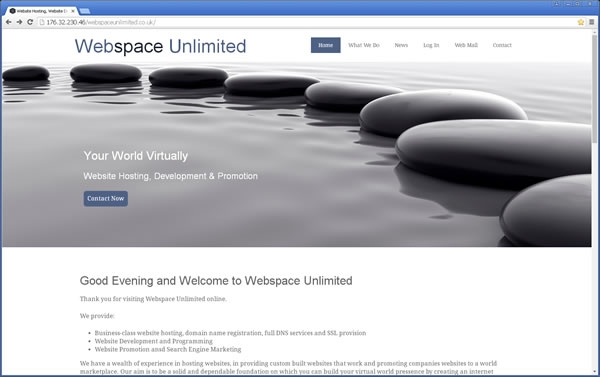Screen dimensions: 600x377
Task: Click the browser forward arrow
Action: click(19, 22)
